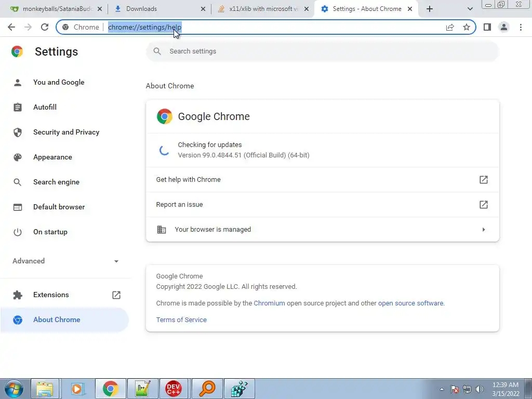Click the Chrome site info chip
This screenshot has width=532, height=399.
coord(81,27)
